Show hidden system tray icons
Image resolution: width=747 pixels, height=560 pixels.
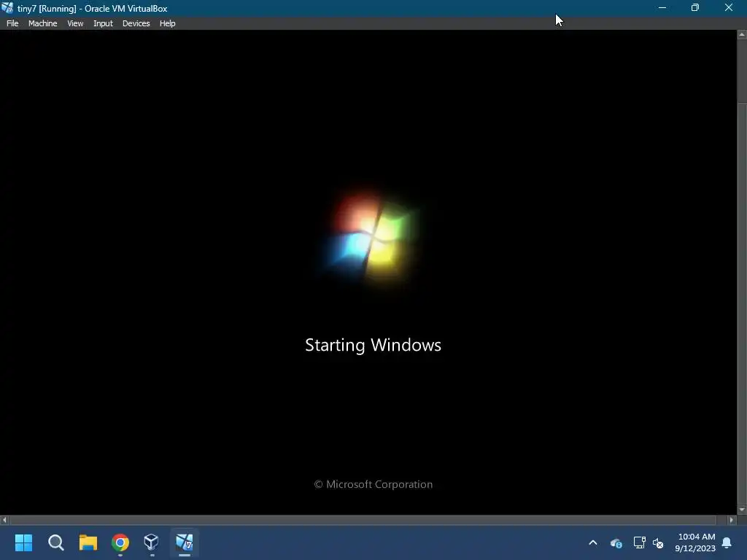pyautogui.click(x=593, y=542)
